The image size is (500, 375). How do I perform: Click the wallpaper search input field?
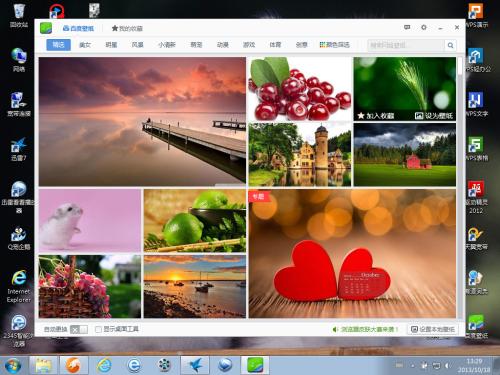(406, 45)
